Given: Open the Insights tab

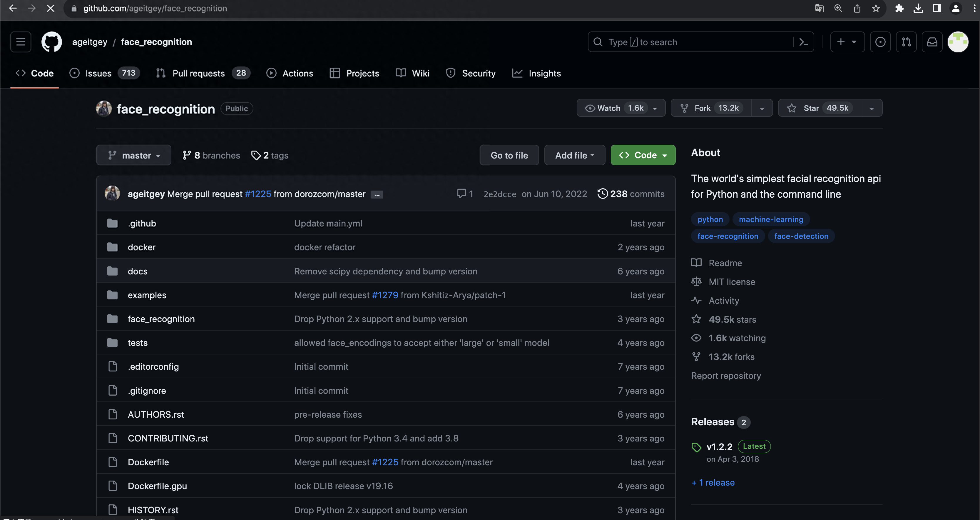Looking at the screenshot, I should (x=536, y=73).
